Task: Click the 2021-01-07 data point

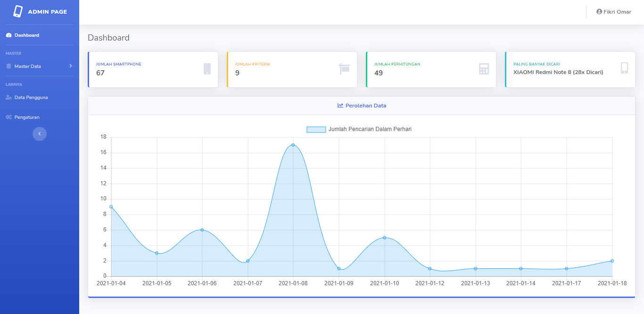Action: [248, 261]
